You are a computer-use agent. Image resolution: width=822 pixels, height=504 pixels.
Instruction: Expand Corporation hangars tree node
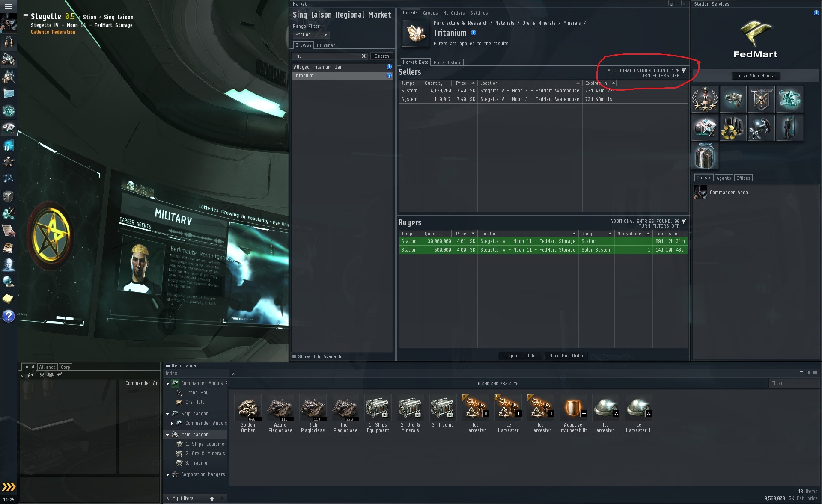point(168,474)
